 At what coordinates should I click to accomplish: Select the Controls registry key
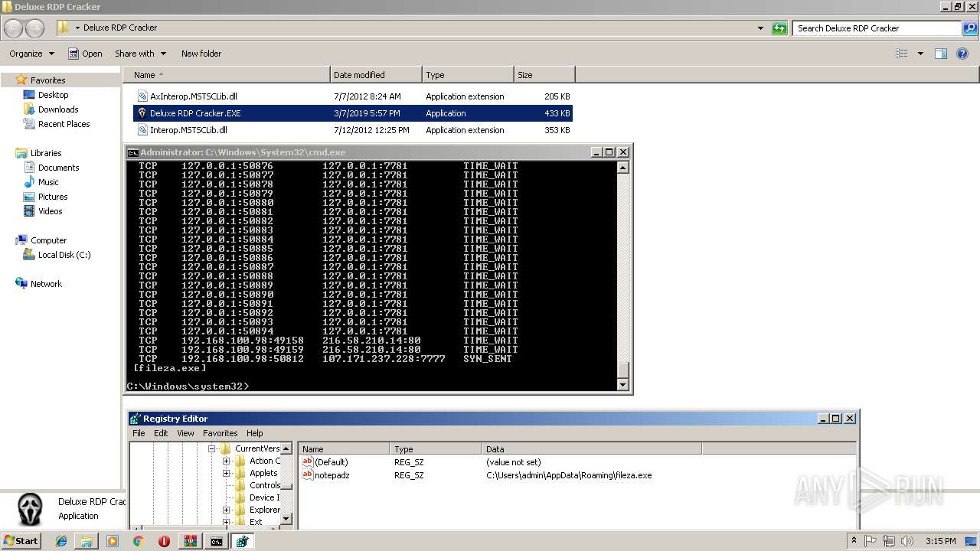tap(257, 486)
